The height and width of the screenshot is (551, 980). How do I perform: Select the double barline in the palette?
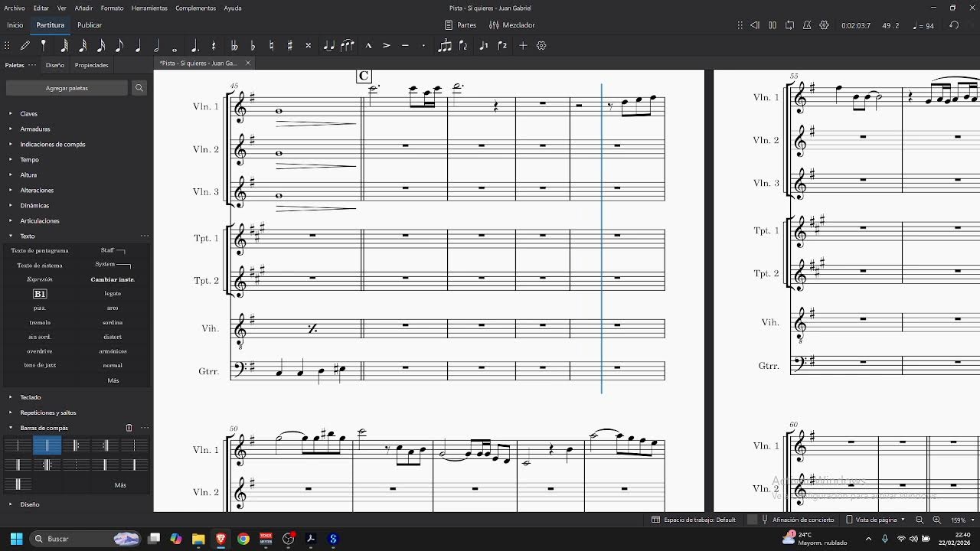[x=47, y=445]
